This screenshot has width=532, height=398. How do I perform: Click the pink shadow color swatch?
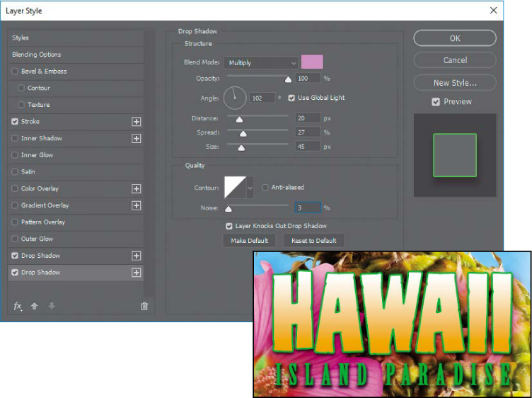coord(312,62)
